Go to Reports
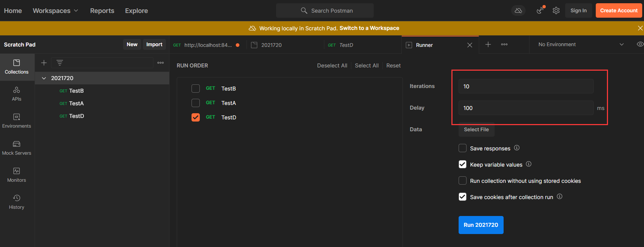 (x=102, y=11)
